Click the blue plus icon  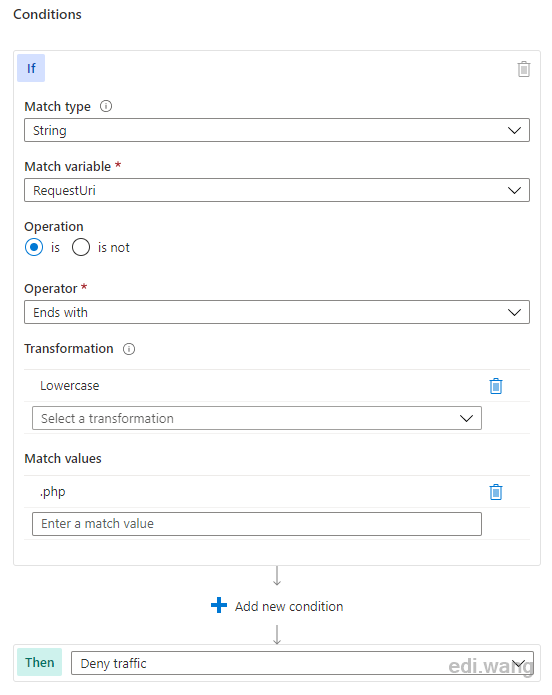(219, 605)
